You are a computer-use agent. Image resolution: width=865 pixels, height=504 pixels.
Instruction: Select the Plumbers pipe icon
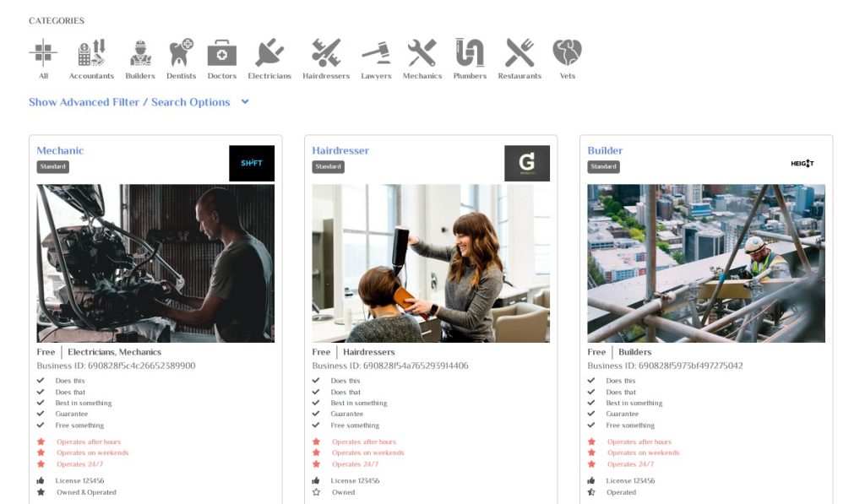point(470,53)
